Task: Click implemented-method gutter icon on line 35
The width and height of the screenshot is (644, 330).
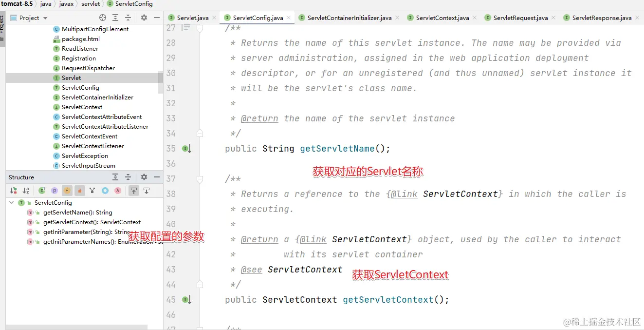Action: pos(186,149)
